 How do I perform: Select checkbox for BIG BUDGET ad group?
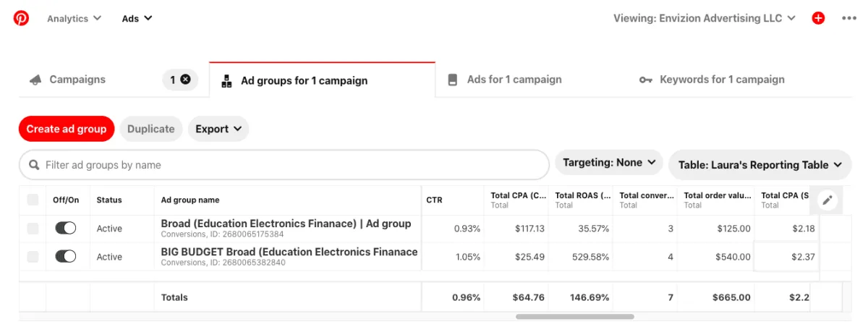(x=33, y=257)
